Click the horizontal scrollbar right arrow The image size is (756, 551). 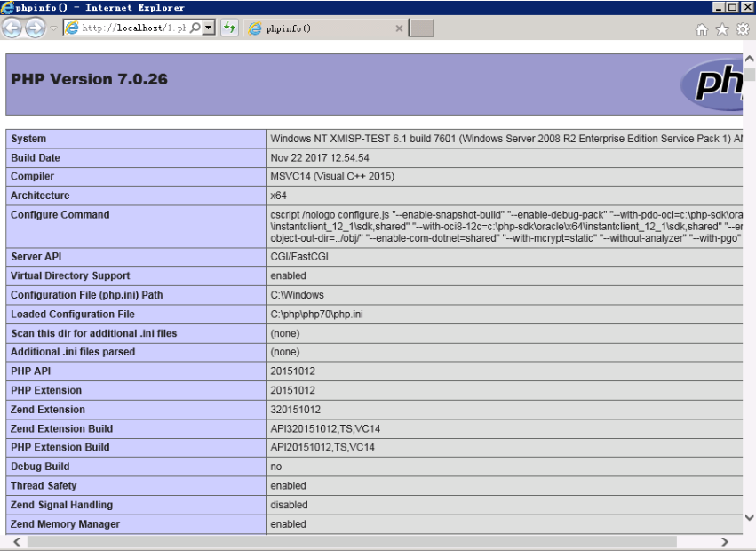click(725, 541)
